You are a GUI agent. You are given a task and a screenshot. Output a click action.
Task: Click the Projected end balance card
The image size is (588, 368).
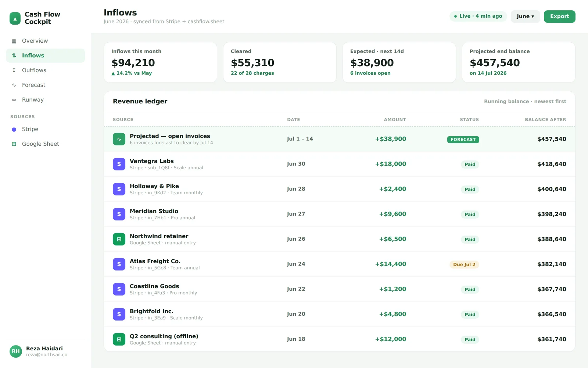(519, 62)
